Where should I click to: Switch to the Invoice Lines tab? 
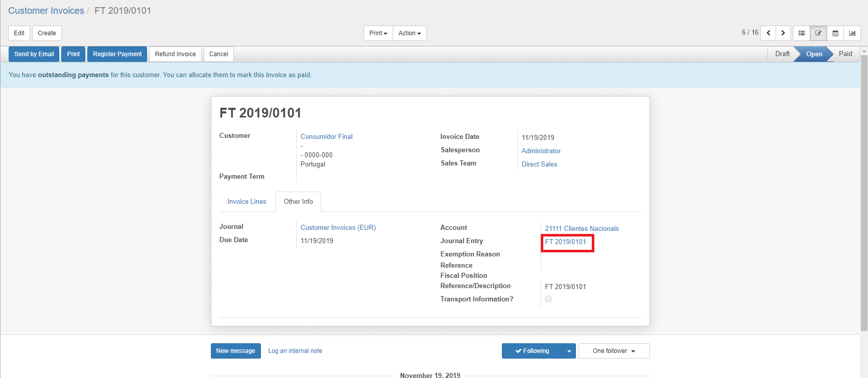[247, 202]
